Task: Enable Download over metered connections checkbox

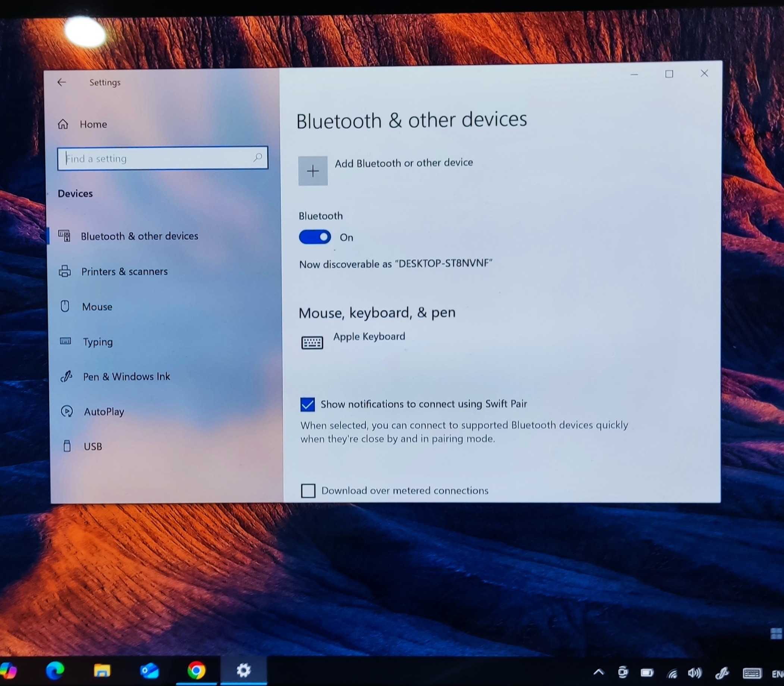Action: click(308, 491)
